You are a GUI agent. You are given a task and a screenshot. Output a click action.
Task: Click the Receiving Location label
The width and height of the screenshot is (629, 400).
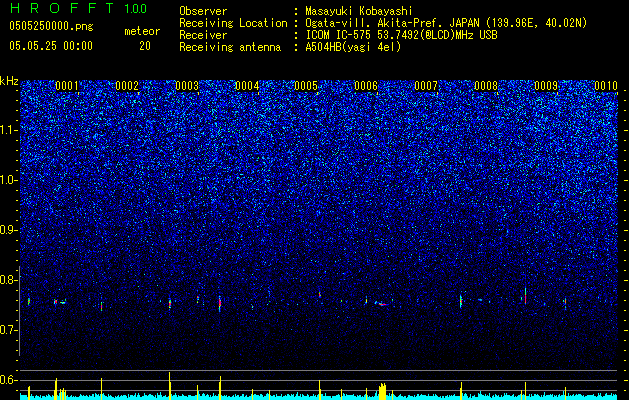point(233,23)
